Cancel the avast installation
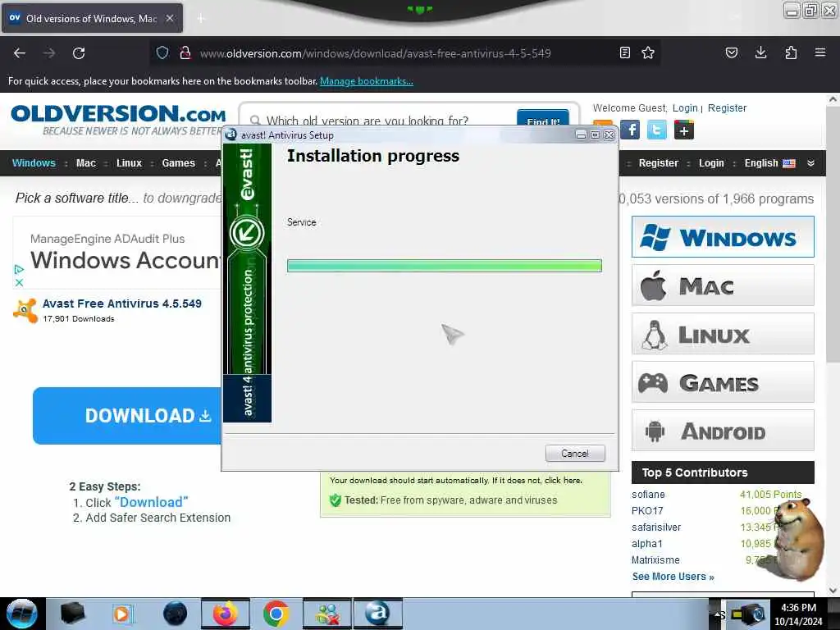 [575, 453]
